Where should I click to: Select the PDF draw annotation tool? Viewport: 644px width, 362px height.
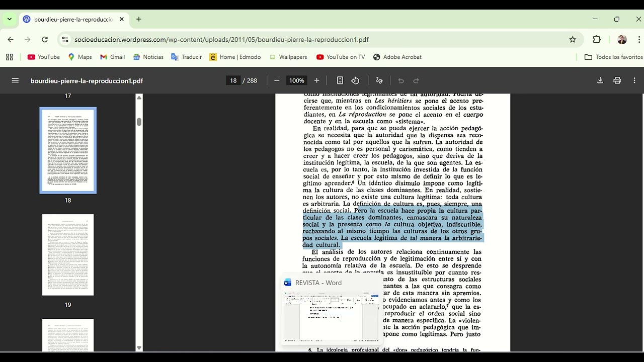click(x=379, y=80)
